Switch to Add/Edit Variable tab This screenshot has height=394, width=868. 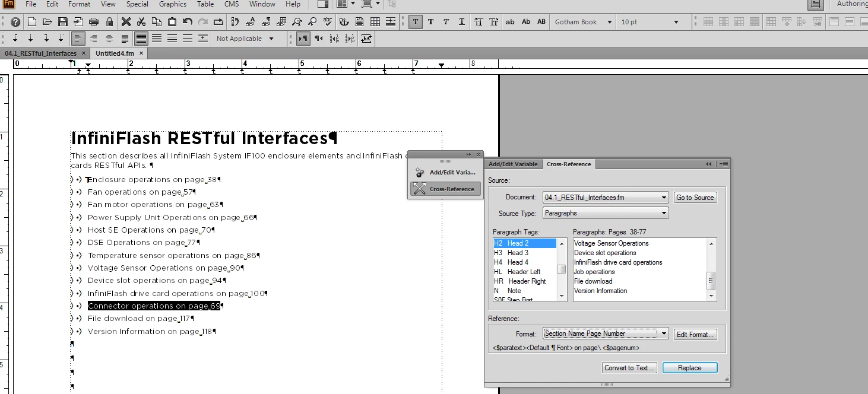(513, 164)
